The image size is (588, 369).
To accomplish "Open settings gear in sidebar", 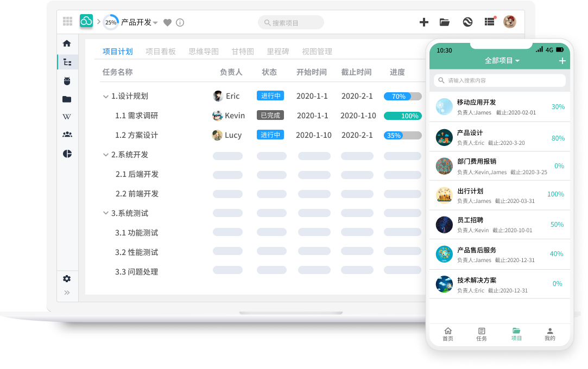I will 67,278.
